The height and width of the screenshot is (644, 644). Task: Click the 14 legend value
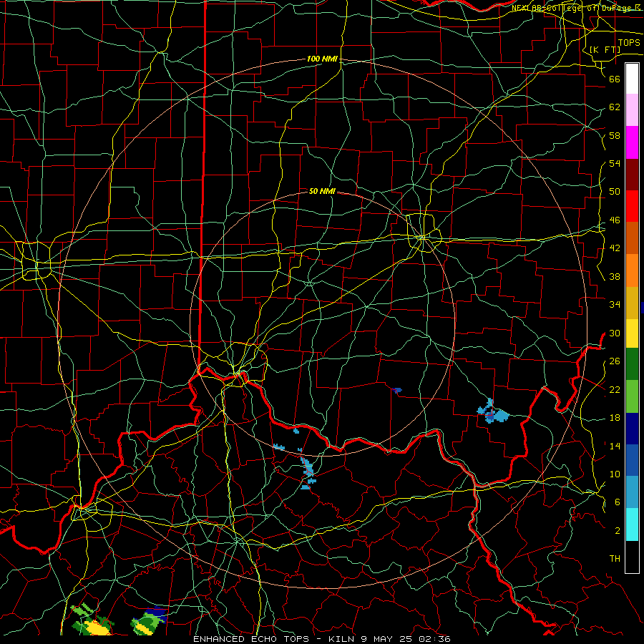pyautogui.click(x=615, y=446)
